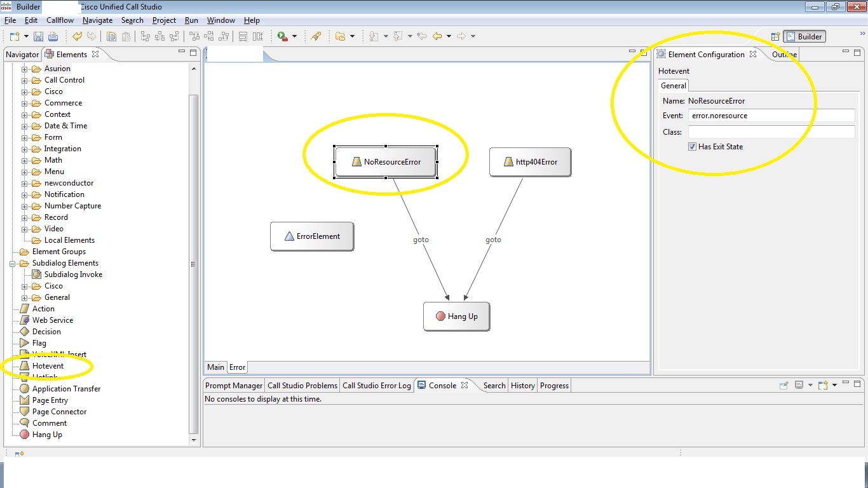Click the Copy toolbar icon
This screenshot has height=488, width=868.
(111, 36)
